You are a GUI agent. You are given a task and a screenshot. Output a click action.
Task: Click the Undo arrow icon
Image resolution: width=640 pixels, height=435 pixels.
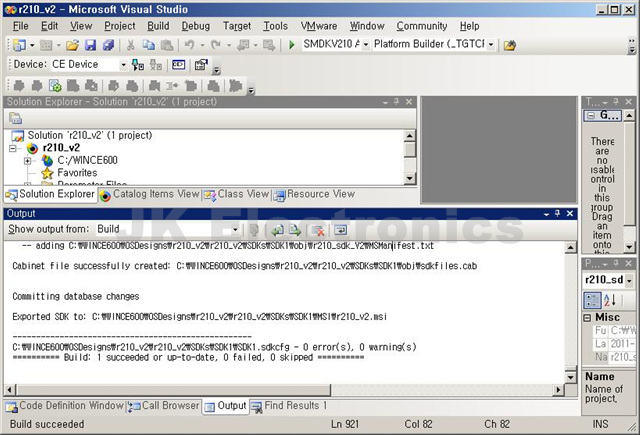pyautogui.click(x=189, y=45)
